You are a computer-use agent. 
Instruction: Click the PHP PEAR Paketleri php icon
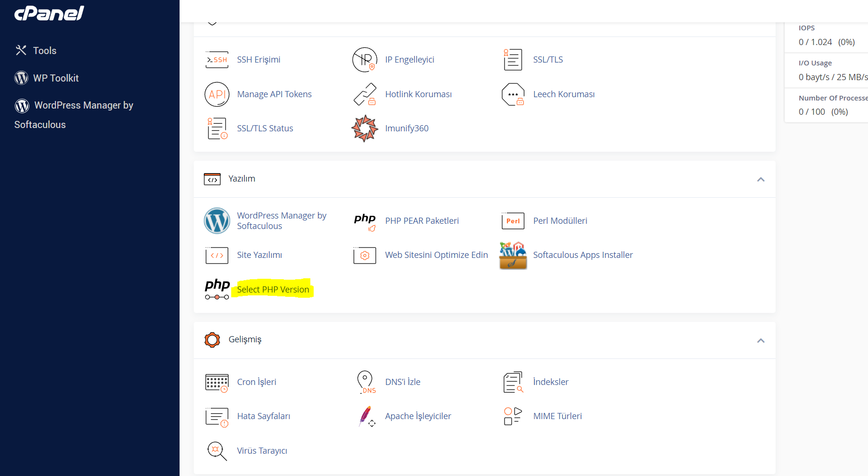[x=364, y=220]
